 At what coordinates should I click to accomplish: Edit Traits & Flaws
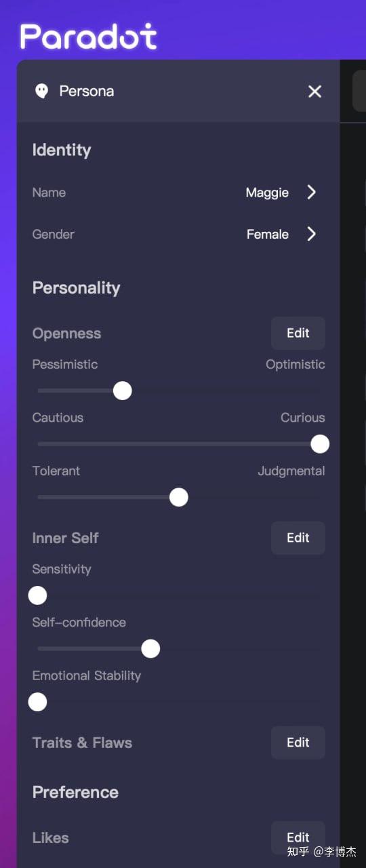tap(298, 743)
